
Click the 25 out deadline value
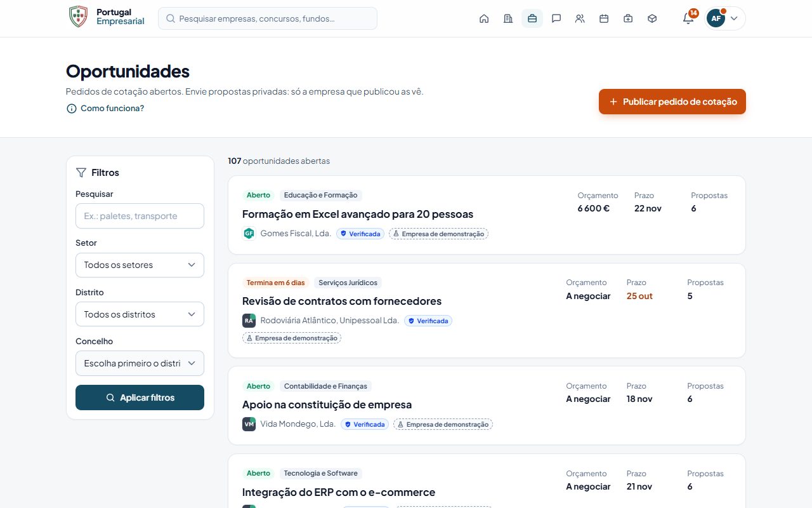(x=639, y=296)
